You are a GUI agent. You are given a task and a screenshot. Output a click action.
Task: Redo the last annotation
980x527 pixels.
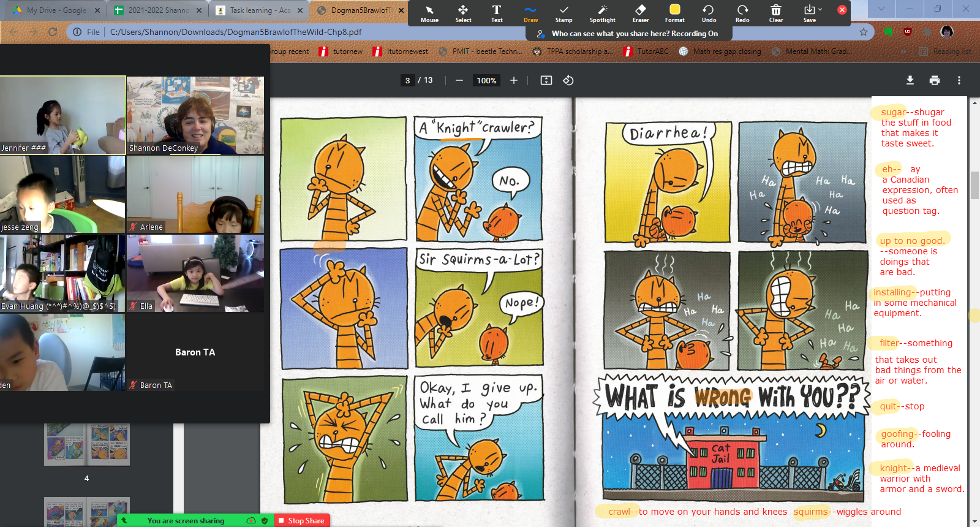[x=742, y=13]
